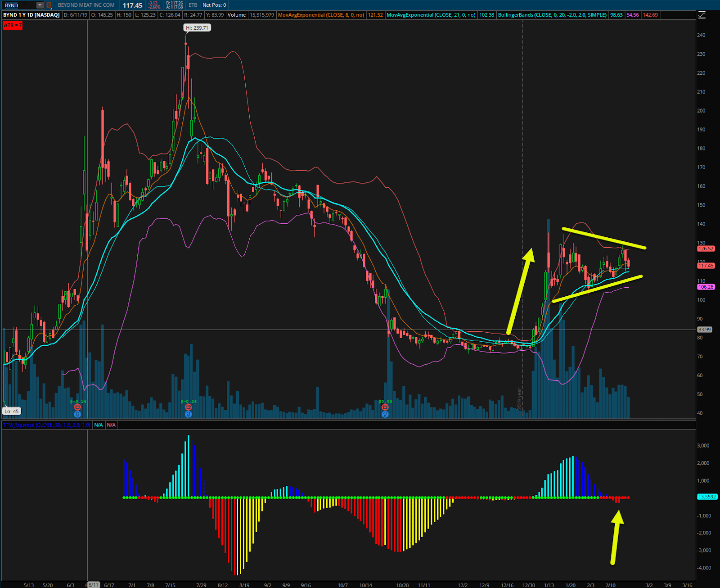Viewport: 720px width, 588px height.
Task: Click the red earnings phone icon under $0.06
Action: point(385,407)
